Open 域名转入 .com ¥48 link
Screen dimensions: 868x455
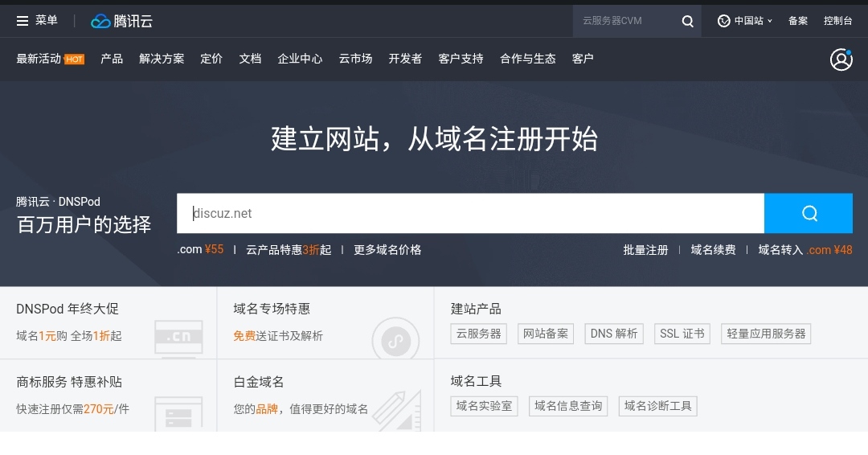[805, 250]
